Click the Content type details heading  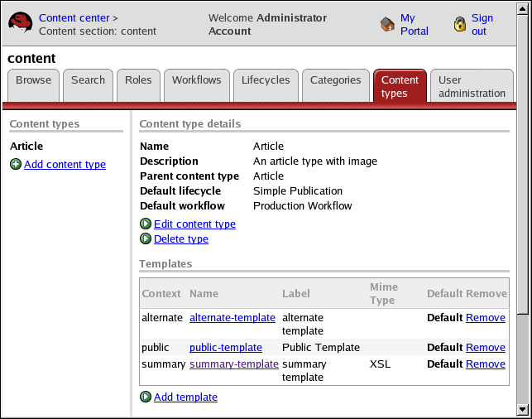coord(190,123)
